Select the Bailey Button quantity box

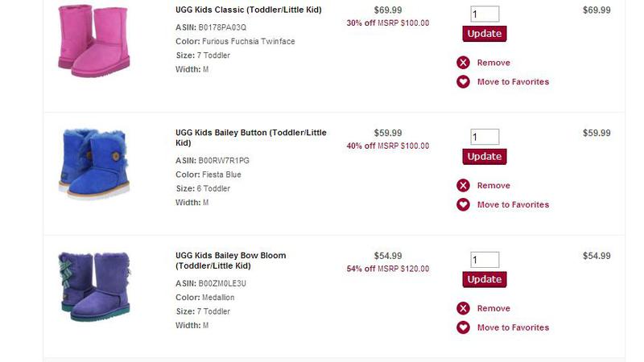pyautogui.click(x=485, y=138)
